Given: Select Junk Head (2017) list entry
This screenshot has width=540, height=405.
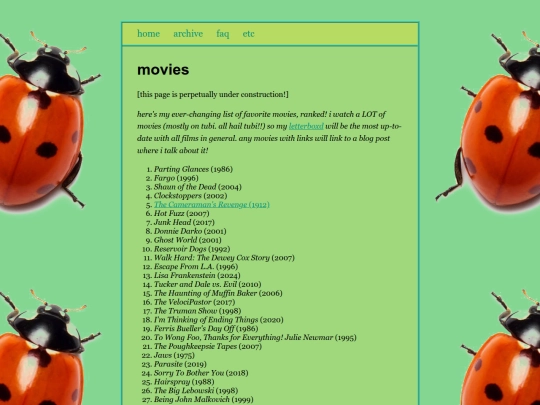Looking at the screenshot, I should tap(184, 222).
